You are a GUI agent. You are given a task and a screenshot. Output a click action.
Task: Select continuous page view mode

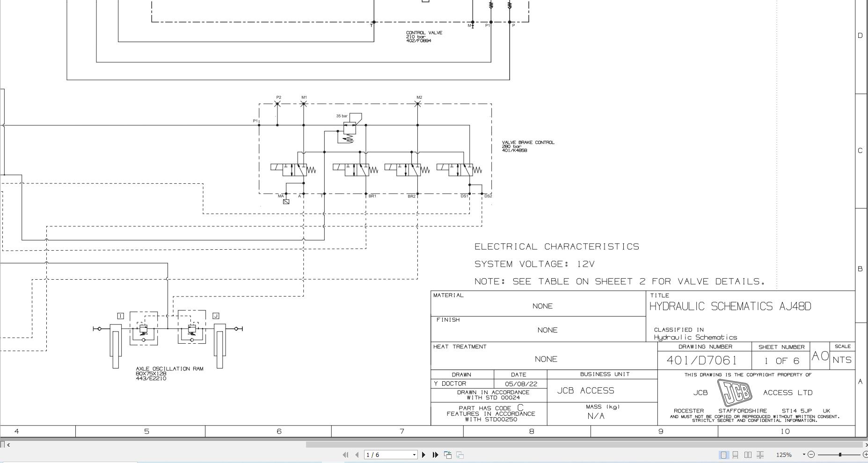pyautogui.click(x=736, y=455)
